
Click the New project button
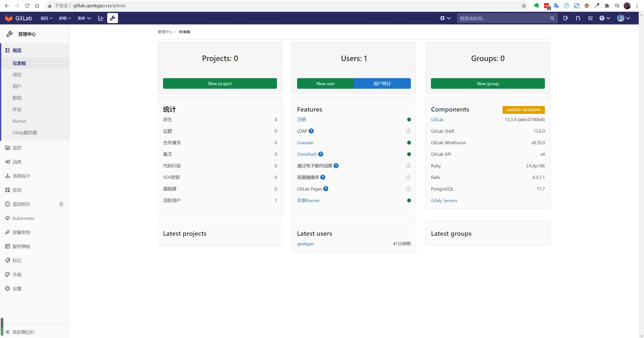[220, 83]
